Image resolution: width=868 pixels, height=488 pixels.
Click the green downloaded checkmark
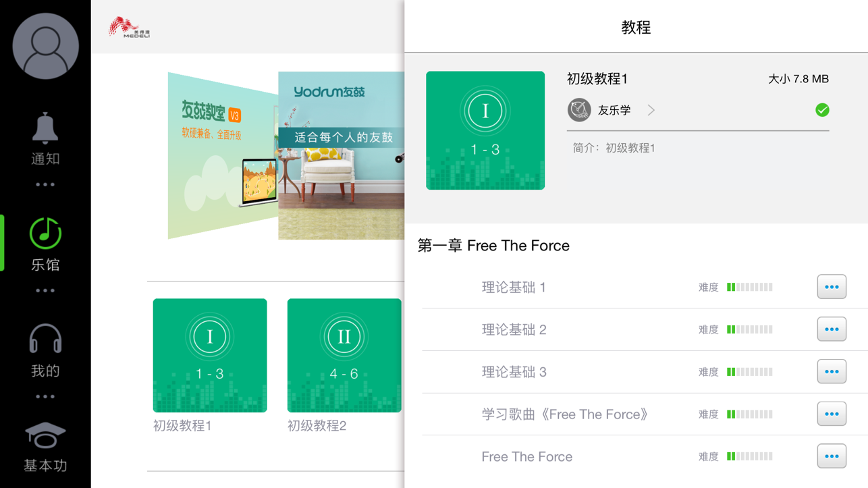[x=822, y=110]
